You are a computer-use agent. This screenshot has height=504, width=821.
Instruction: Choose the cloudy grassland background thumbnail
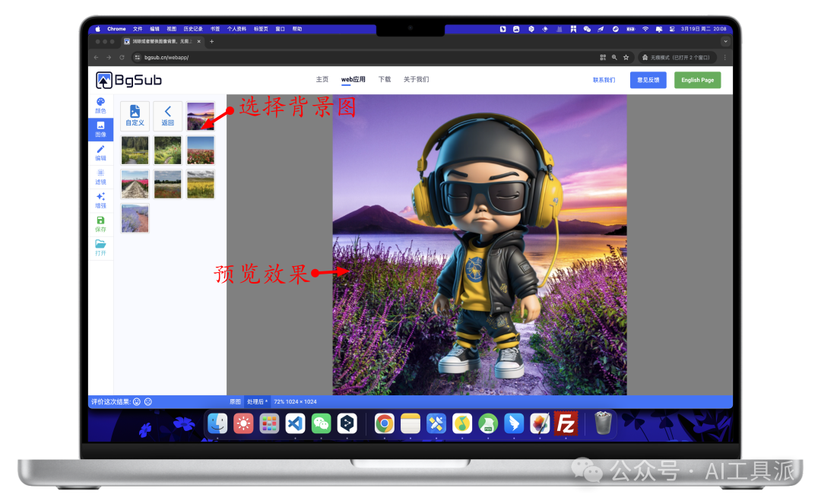pyautogui.click(x=167, y=184)
